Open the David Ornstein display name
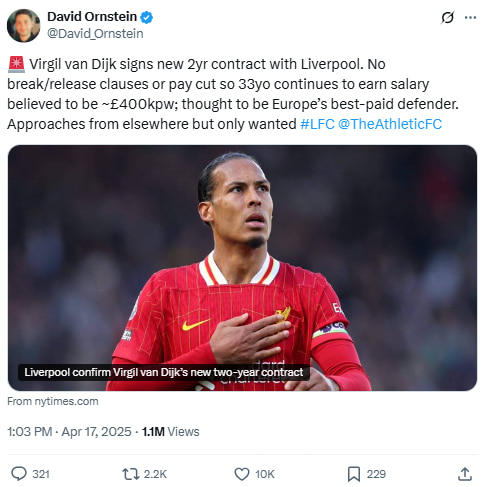Image resolution: width=482 pixels, height=487 pixels. (92, 16)
